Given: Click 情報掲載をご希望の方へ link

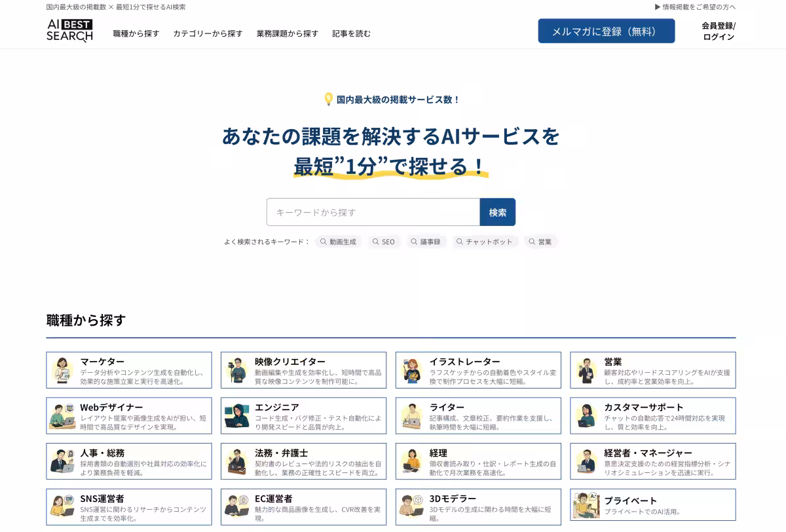Looking at the screenshot, I should [x=695, y=7].
